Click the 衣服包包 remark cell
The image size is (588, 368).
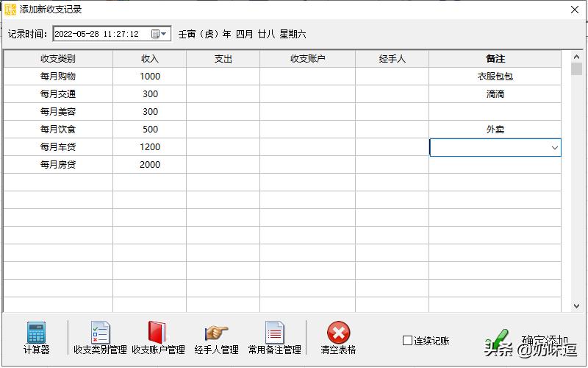[495, 77]
